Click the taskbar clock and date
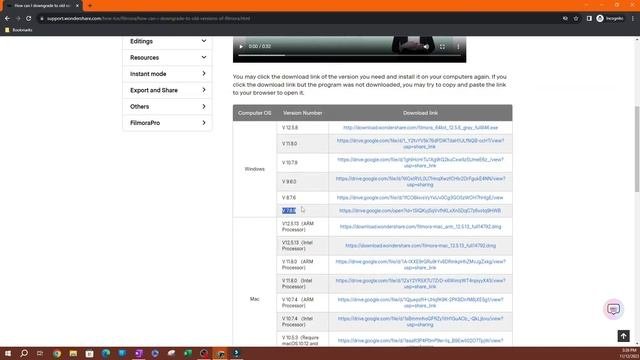The width and height of the screenshot is (640, 360). (629, 353)
